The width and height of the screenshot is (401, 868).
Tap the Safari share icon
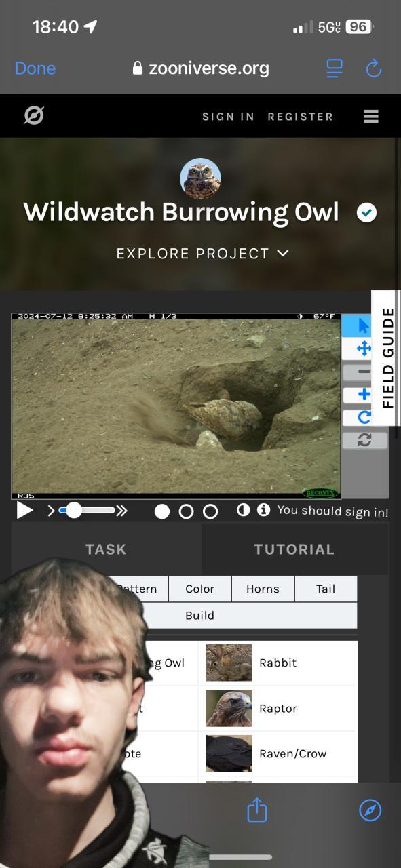pos(256,810)
